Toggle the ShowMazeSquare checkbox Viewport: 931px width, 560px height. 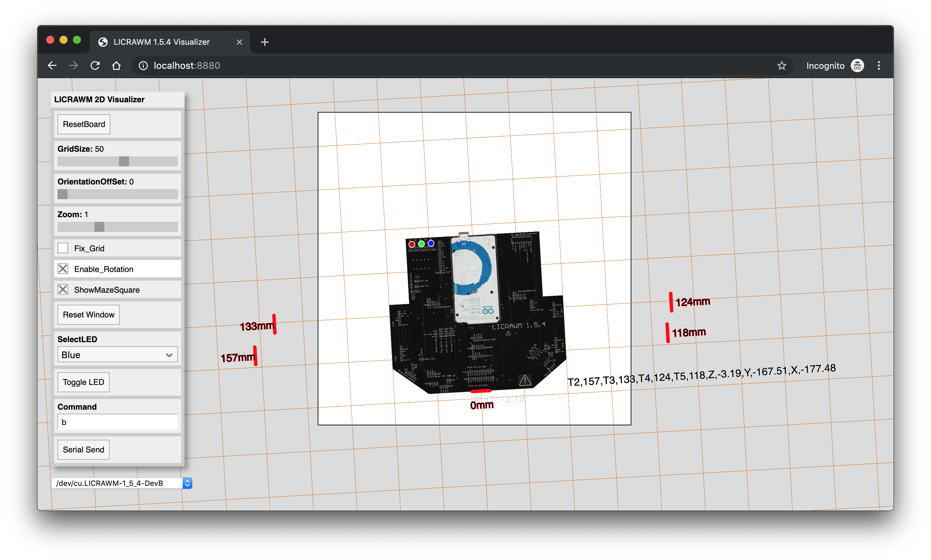(x=63, y=290)
